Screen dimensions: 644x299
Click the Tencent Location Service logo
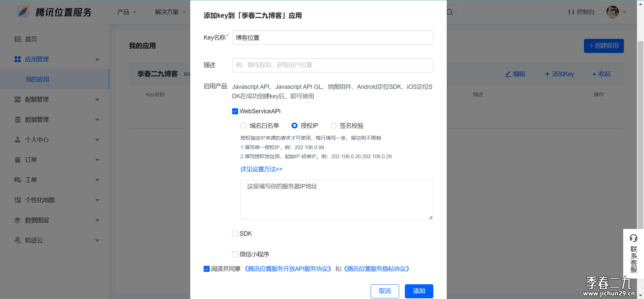54,12
